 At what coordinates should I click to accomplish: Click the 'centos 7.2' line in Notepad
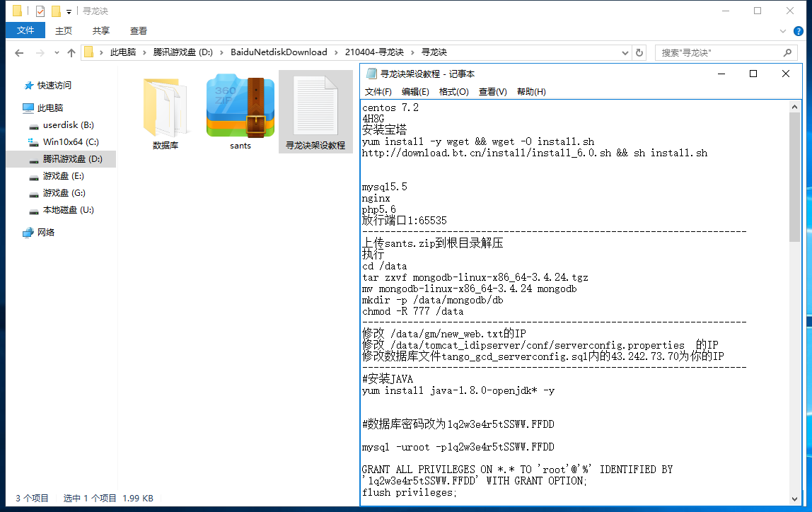pos(390,107)
